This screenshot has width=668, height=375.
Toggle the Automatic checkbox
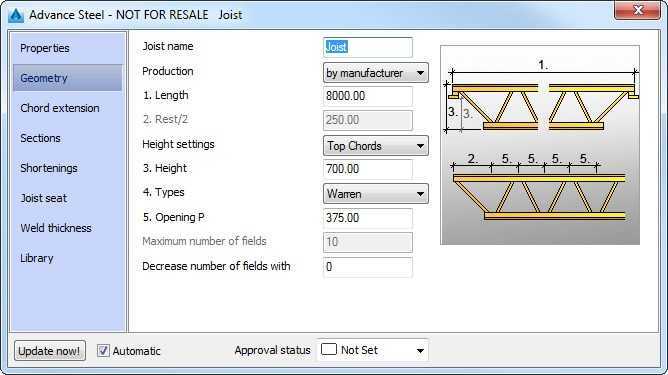[x=103, y=351]
